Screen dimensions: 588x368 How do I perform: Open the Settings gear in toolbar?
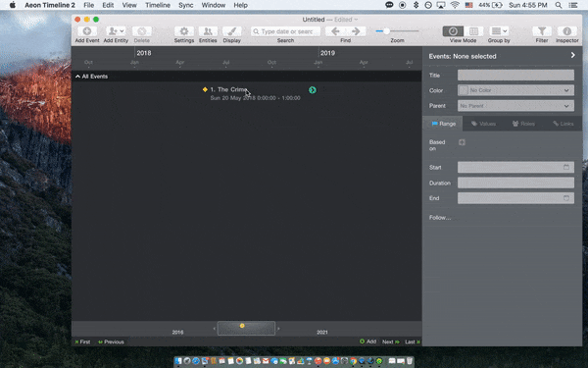coord(184,31)
